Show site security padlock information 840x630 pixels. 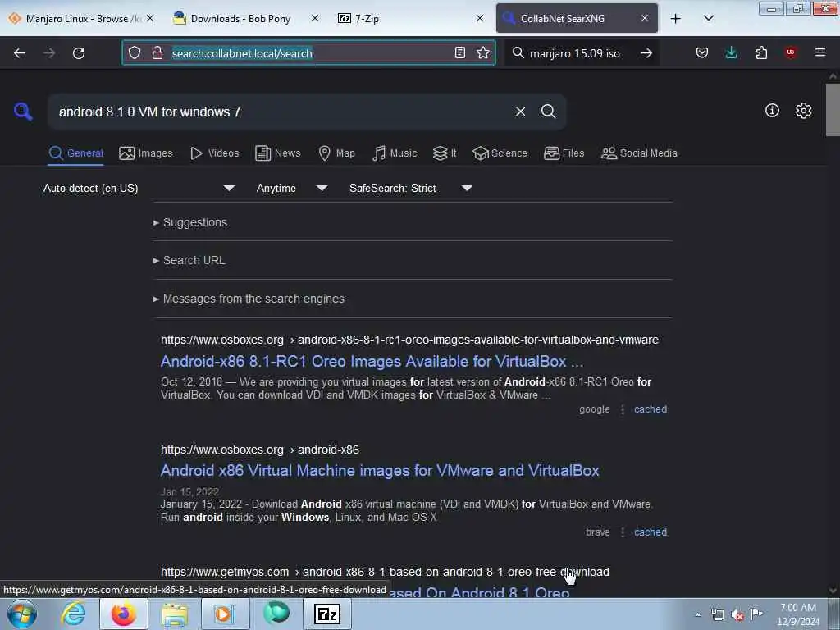click(x=157, y=53)
